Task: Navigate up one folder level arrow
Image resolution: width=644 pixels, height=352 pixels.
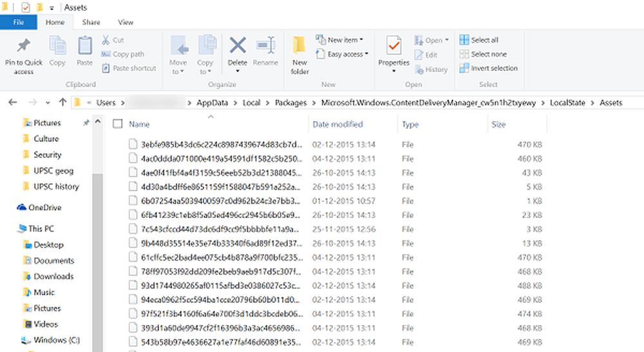Action: tap(62, 102)
